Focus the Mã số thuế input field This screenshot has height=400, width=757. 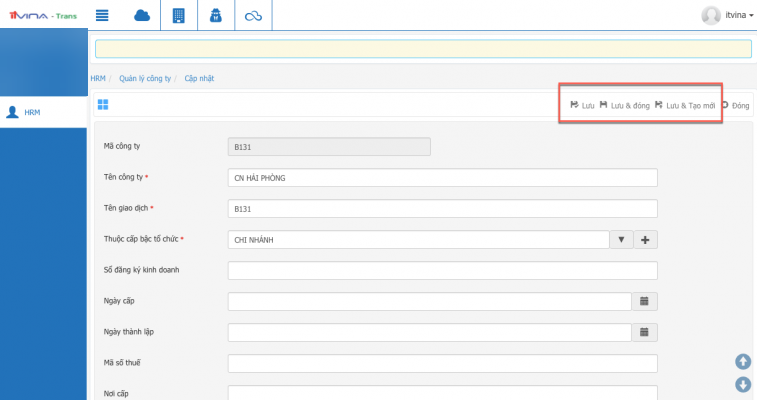tap(442, 363)
